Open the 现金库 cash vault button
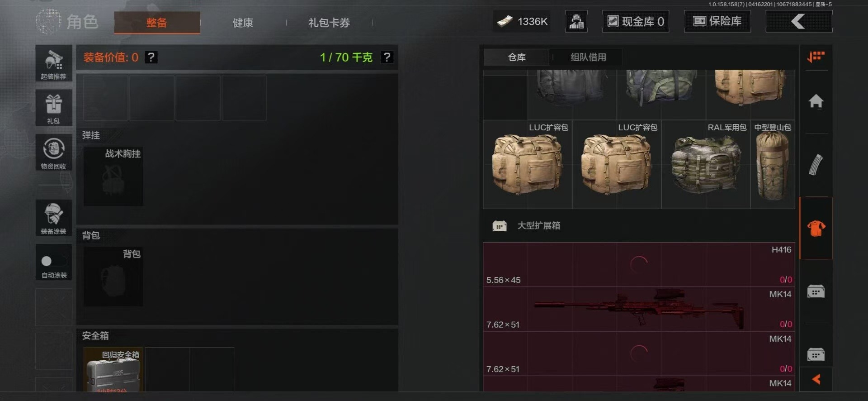This screenshot has height=401, width=868. tap(636, 21)
